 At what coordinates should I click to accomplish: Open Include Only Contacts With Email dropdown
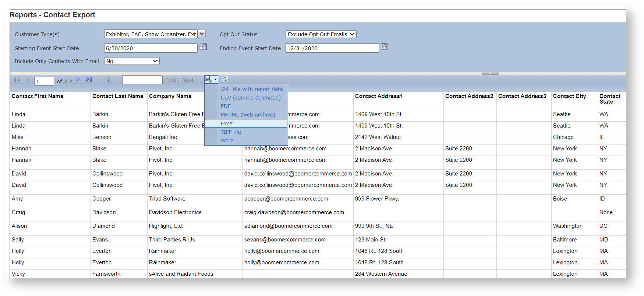click(132, 61)
